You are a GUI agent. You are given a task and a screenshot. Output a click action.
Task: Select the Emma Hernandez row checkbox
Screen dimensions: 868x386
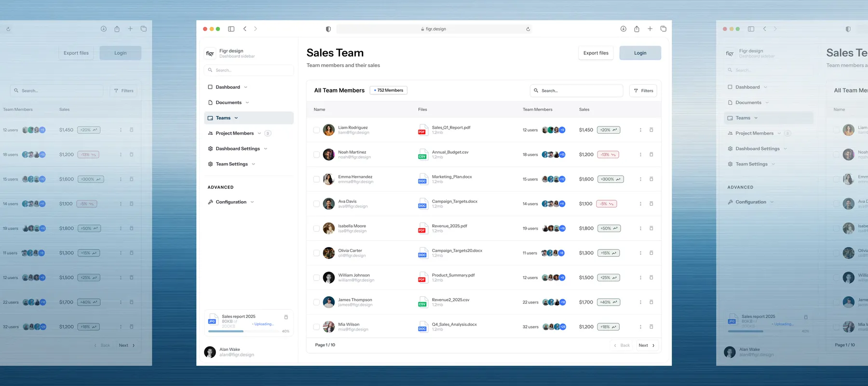[316, 179]
